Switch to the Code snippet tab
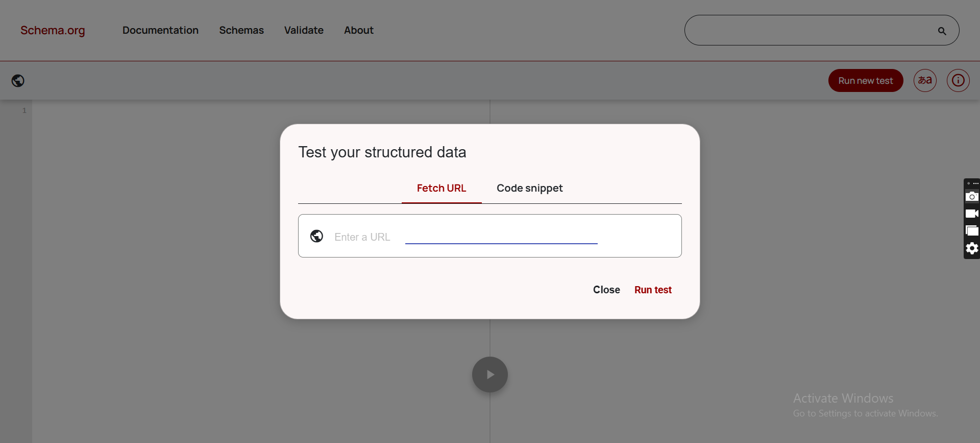The height and width of the screenshot is (443, 980). click(529, 188)
